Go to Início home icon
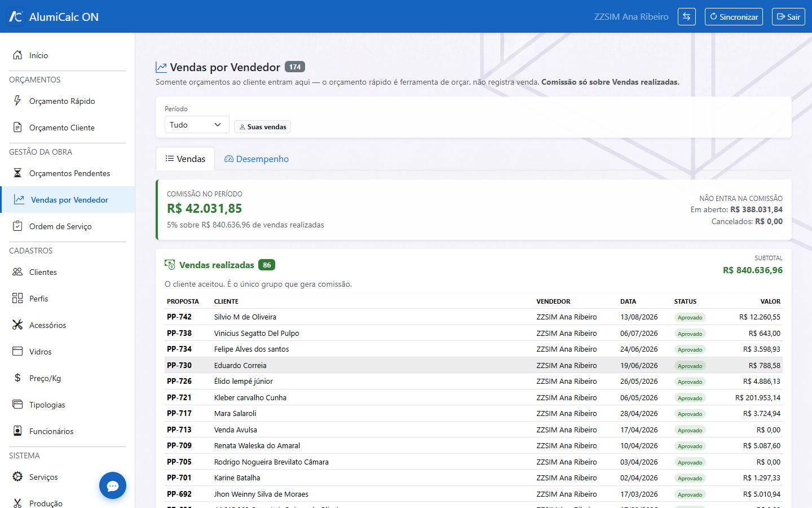The width and height of the screenshot is (812, 508). 17,55
